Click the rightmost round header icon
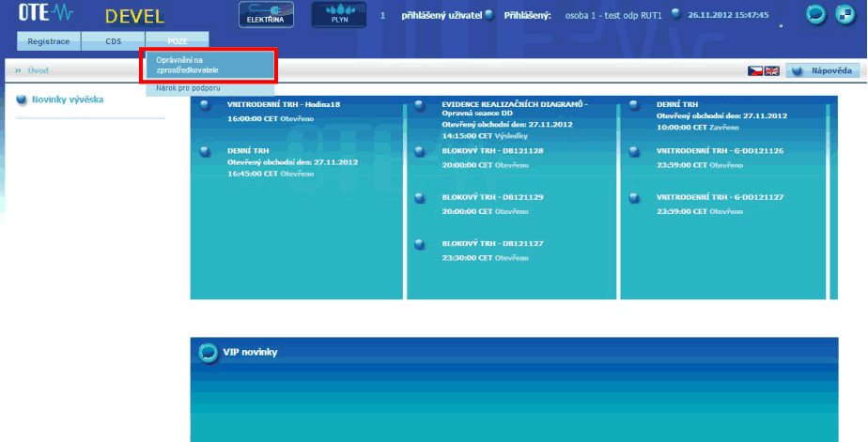Viewport: 868px width, 442px height. pos(845,16)
